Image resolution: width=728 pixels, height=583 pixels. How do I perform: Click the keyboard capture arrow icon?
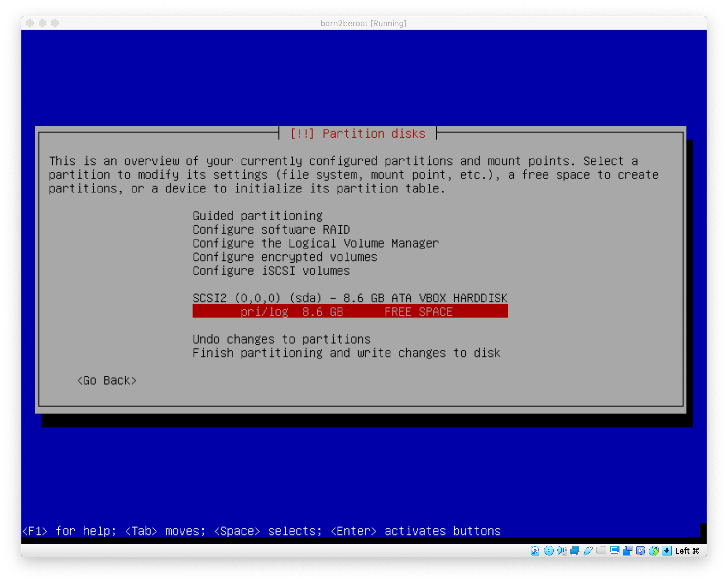click(667, 551)
